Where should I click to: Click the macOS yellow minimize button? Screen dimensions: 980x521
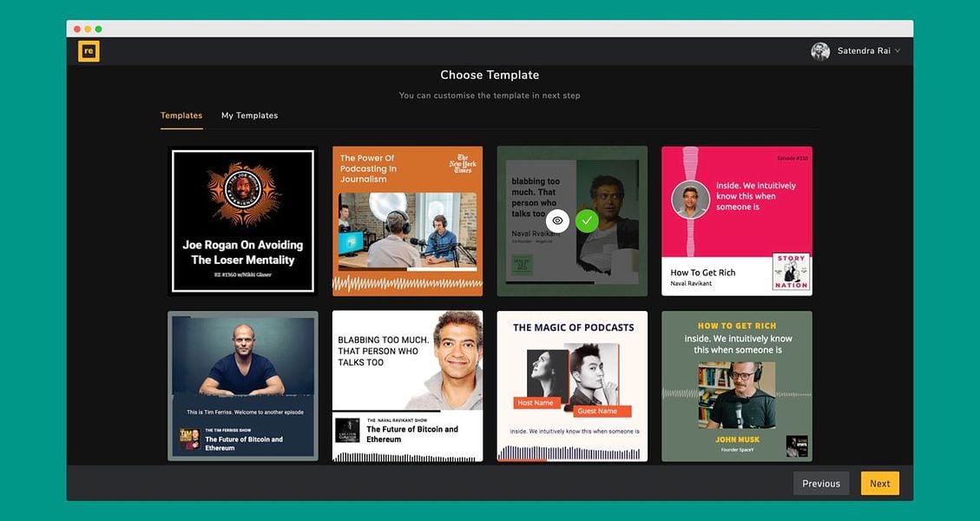88,29
